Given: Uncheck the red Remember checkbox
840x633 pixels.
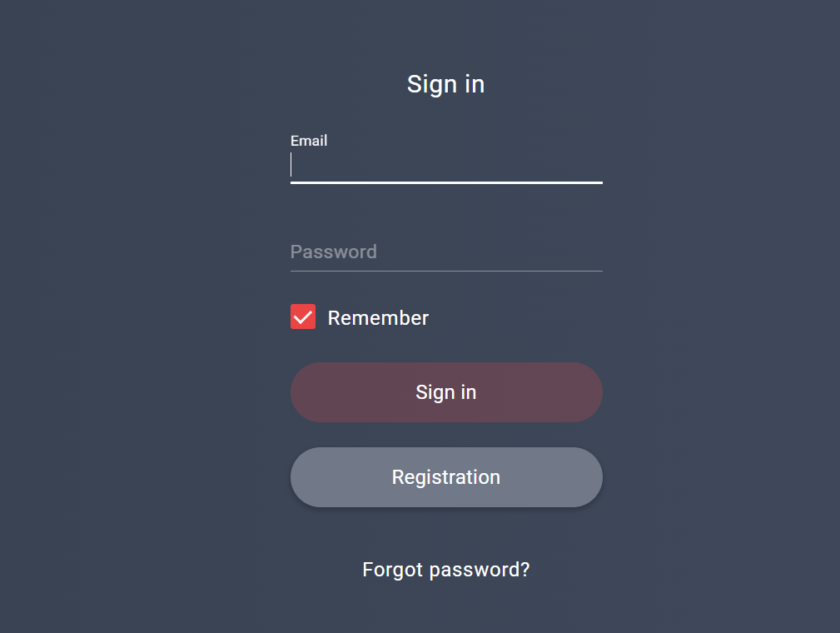Looking at the screenshot, I should click(303, 317).
